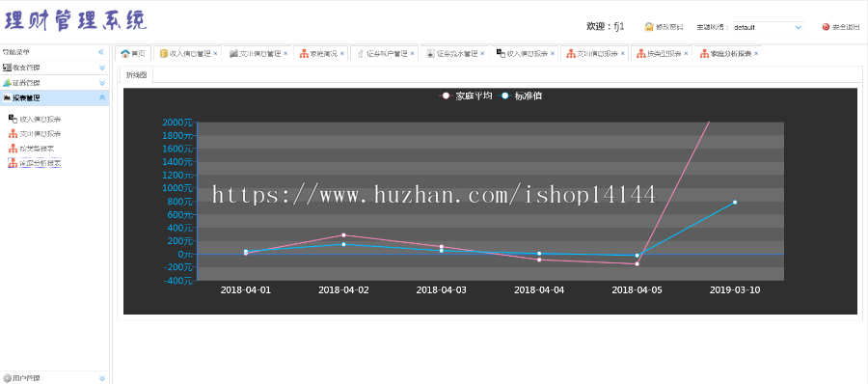Click the 报表管理 chart icon
This screenshot has width=868, height=384.
tap(7, 98)
